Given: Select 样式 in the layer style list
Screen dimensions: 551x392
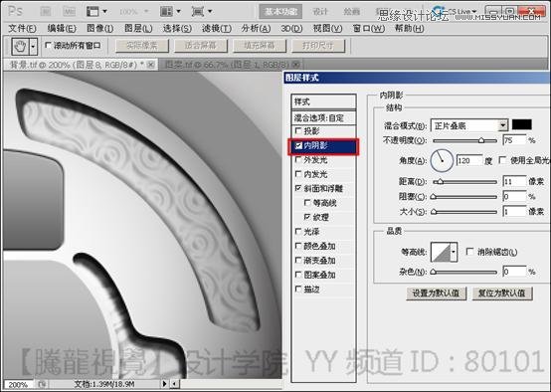Looking at the screenshot, I should click(323, 101).
